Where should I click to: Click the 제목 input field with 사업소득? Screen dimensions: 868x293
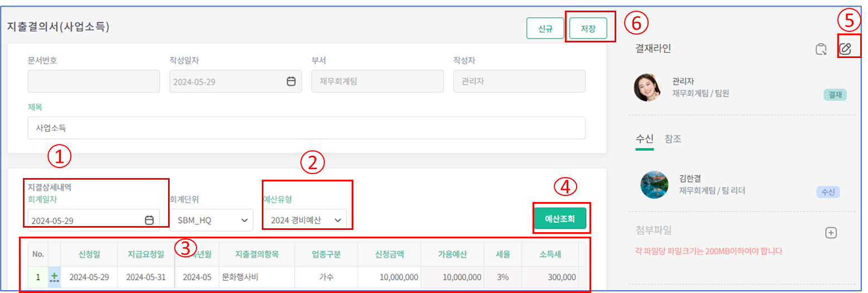tap(306, 128)
